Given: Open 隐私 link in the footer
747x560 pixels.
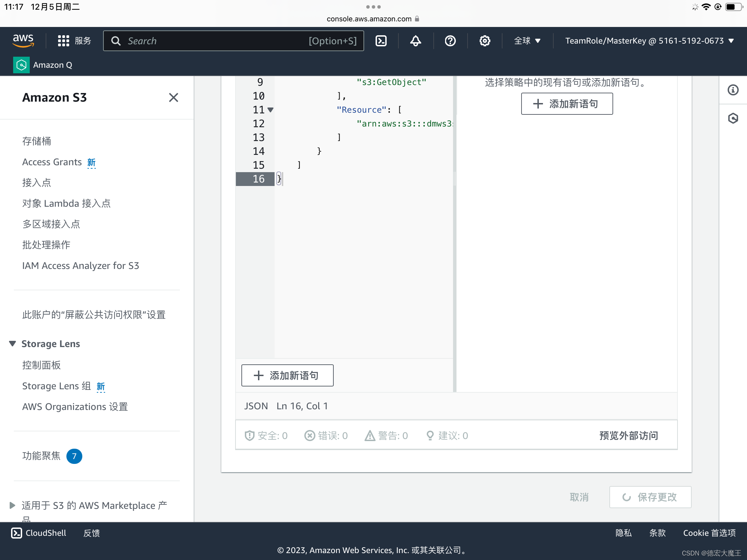Looking at the screenshot, I should [x=624, y=533].
